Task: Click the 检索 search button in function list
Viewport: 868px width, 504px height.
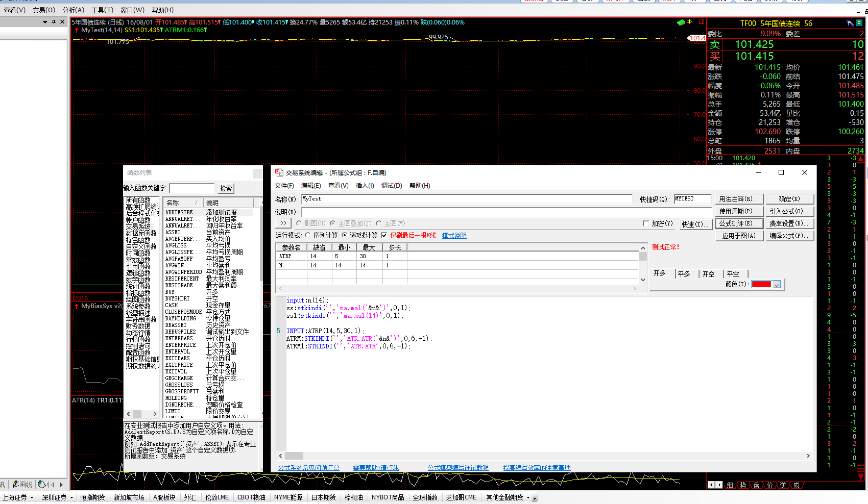Action: coord(226,188)
